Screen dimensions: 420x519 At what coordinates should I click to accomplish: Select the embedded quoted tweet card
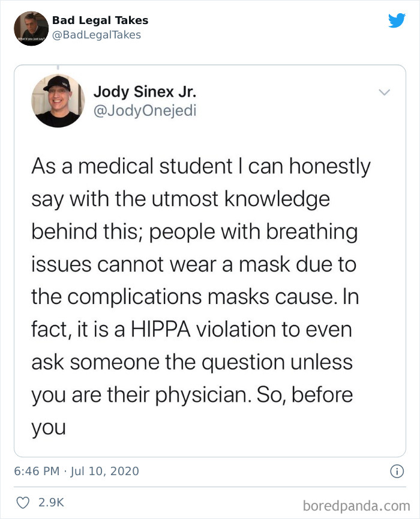[x=210, y=258]
